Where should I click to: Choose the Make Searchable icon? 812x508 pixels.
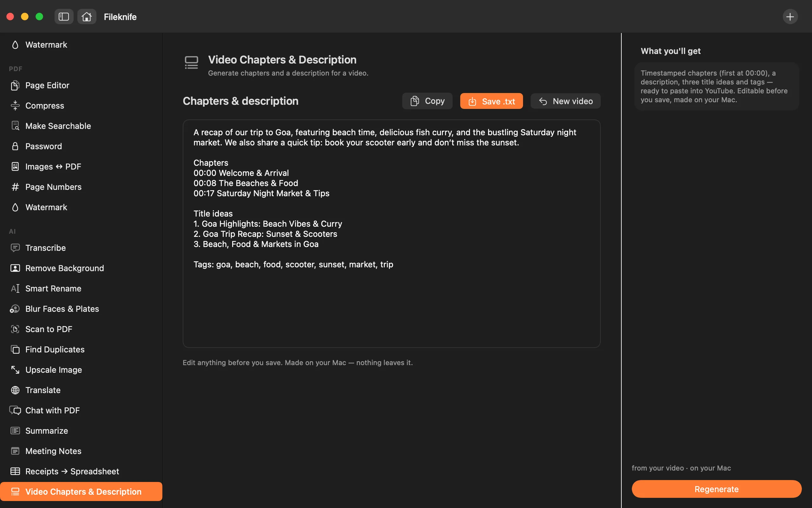click(15, 126)
